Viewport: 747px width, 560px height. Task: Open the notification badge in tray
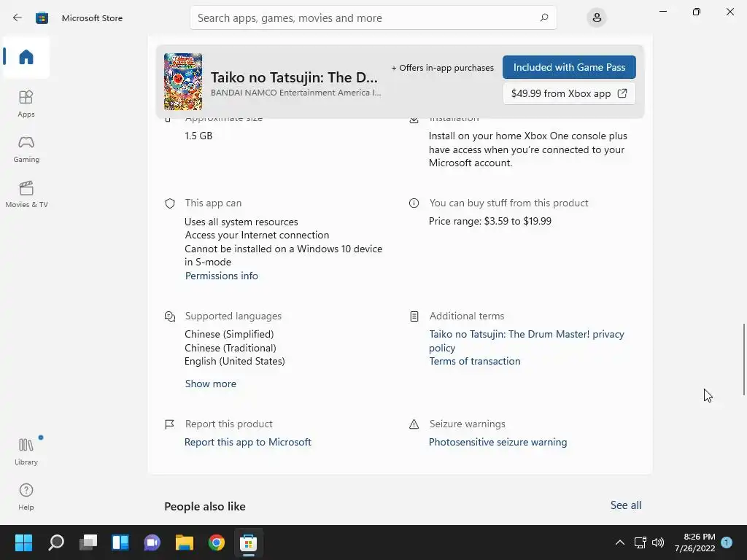click(x=727, y=542)
